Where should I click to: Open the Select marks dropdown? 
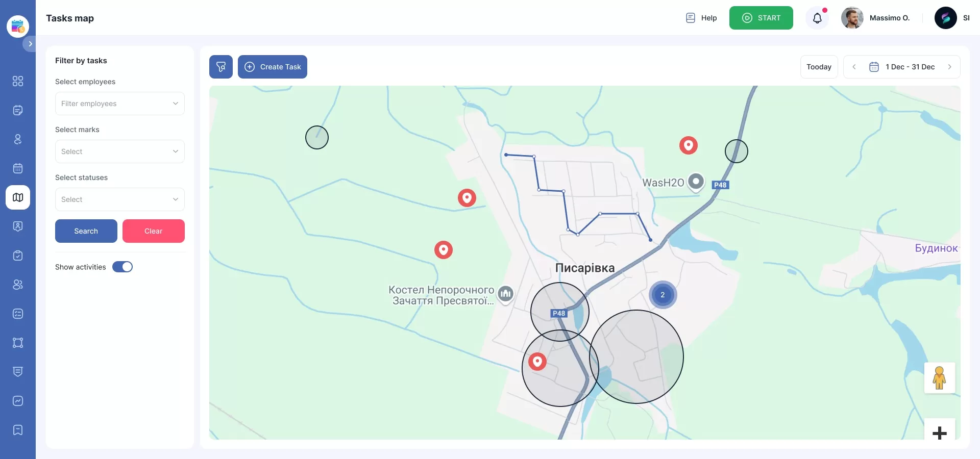click(119, 151)
